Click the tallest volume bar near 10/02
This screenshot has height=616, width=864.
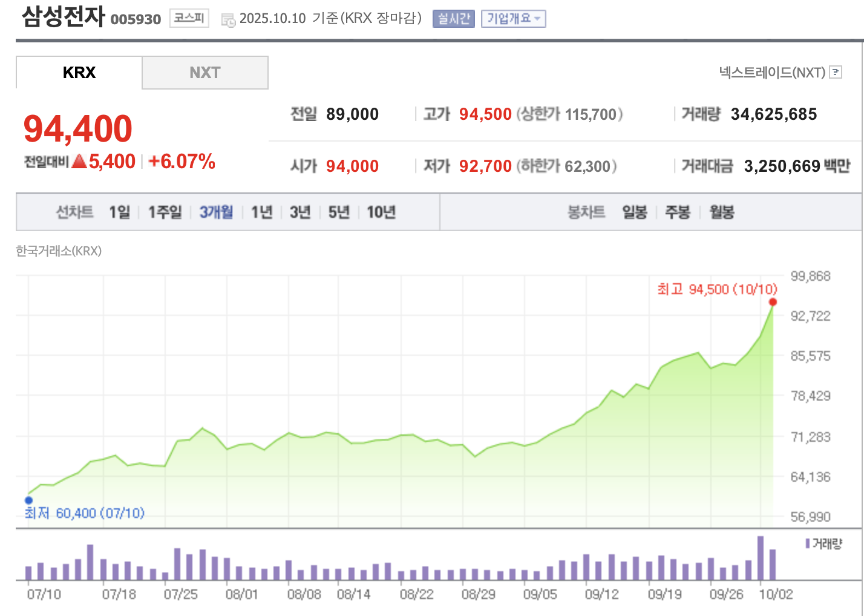coord(761,559)
